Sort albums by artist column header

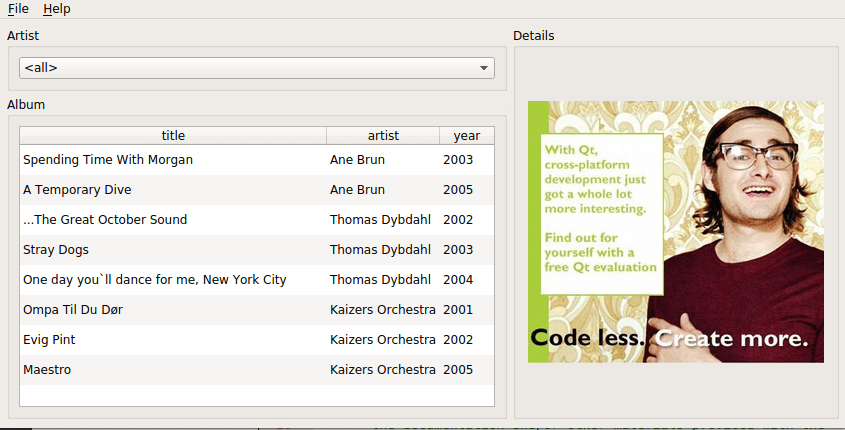(383, 136)
